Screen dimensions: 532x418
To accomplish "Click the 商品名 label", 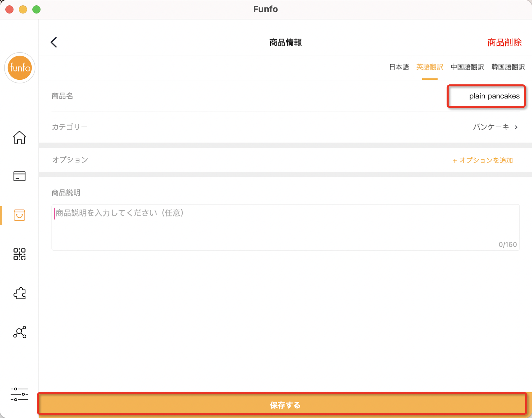I will [x=62, y=96].
